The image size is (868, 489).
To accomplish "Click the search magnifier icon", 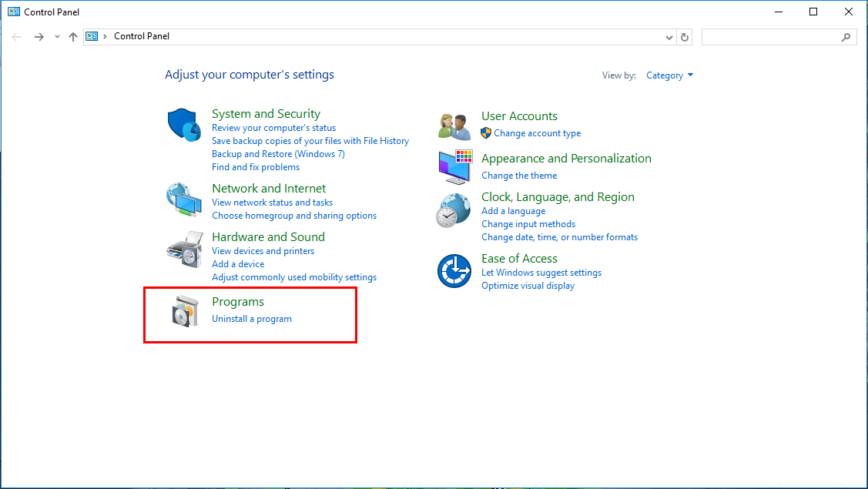I will pos(846,37).
